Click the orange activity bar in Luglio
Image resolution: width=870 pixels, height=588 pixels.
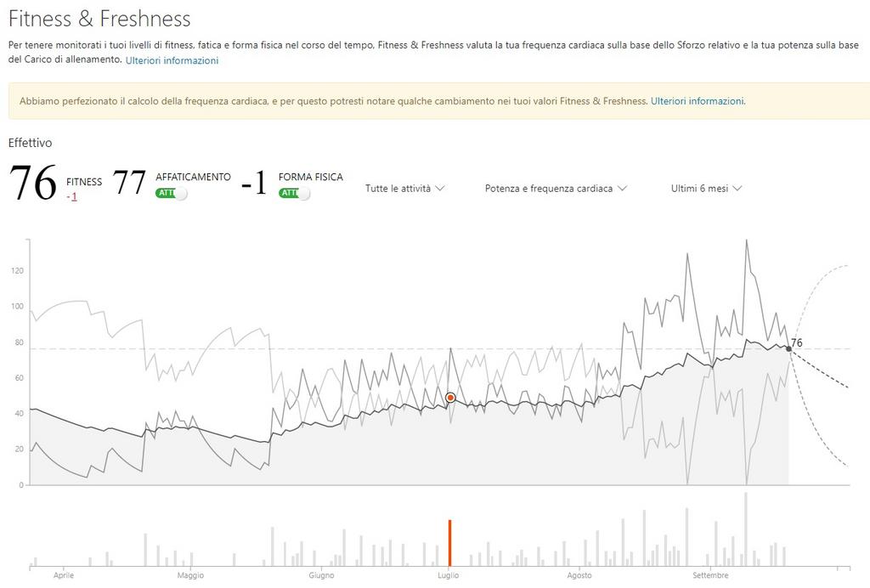tap(450, 542)
